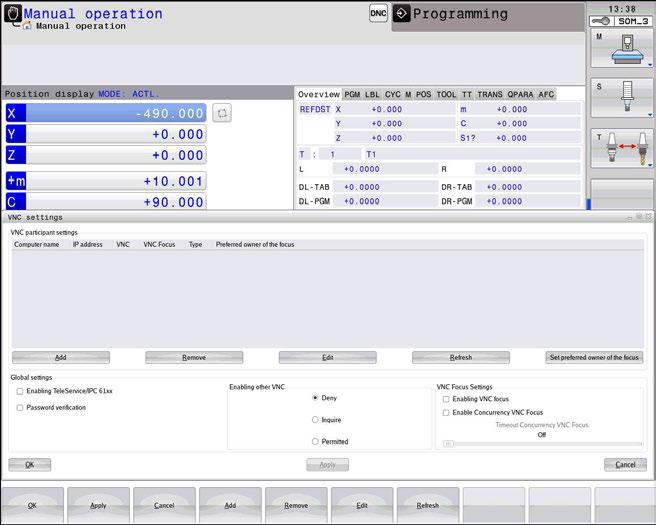656x525 pixels.
Task: Select the Remove soft key
Action: coord(296,505)
